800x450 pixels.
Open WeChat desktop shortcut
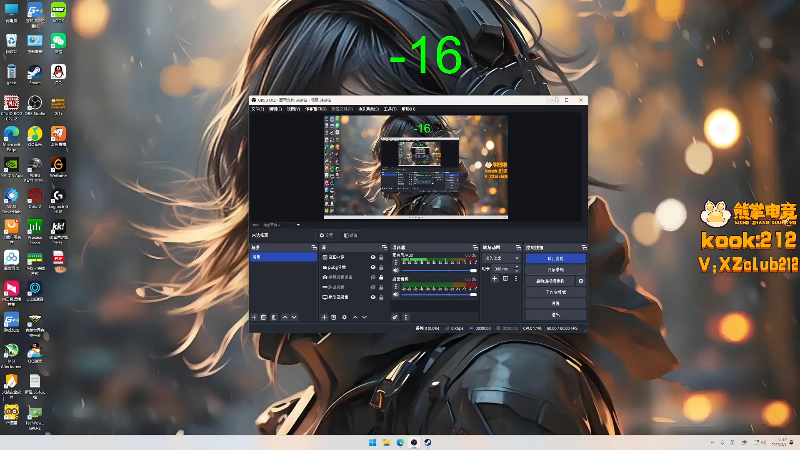[x=58, y=44]
